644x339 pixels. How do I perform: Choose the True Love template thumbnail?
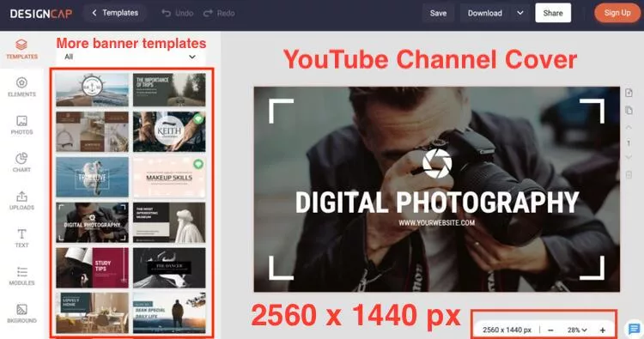point(92,177)
